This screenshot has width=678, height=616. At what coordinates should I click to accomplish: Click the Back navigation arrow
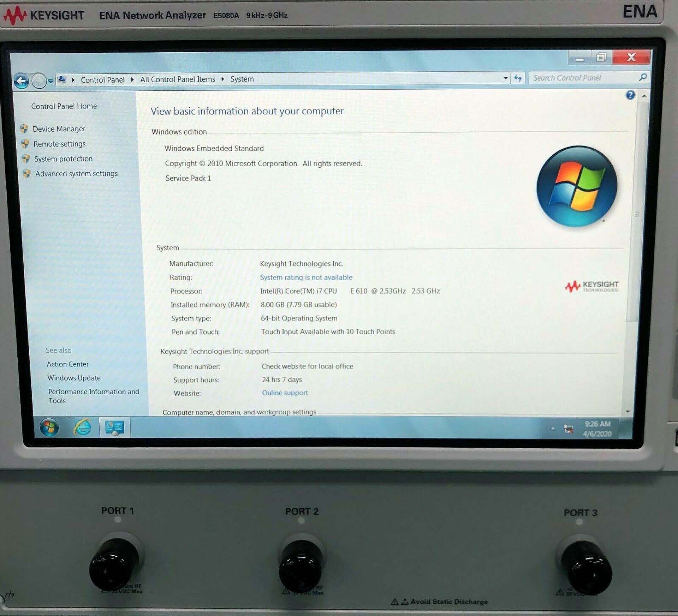(x=21, y=81)
